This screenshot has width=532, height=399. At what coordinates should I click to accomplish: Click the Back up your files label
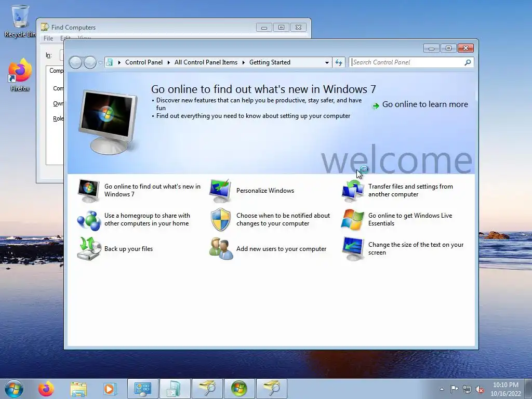tap(129, 249)
